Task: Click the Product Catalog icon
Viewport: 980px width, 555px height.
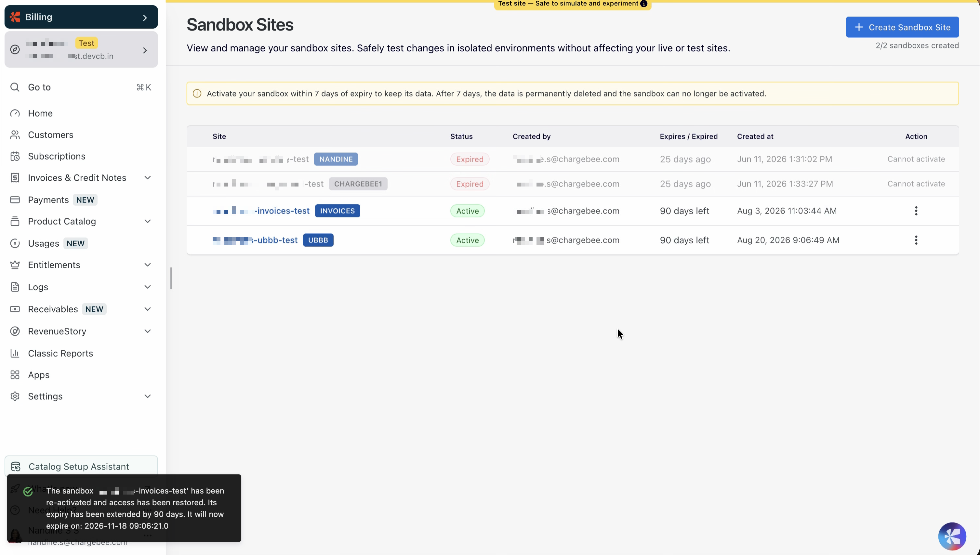Action: (15, 221)
